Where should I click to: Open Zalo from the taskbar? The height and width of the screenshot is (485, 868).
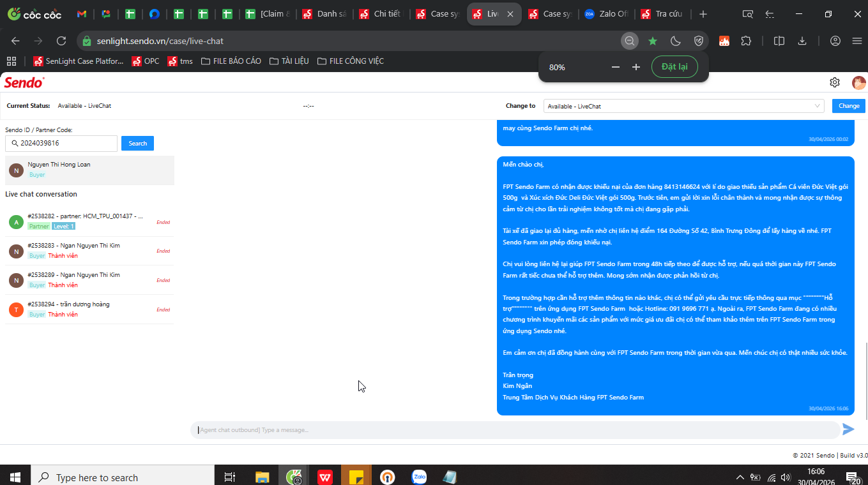tap(419, 477)
